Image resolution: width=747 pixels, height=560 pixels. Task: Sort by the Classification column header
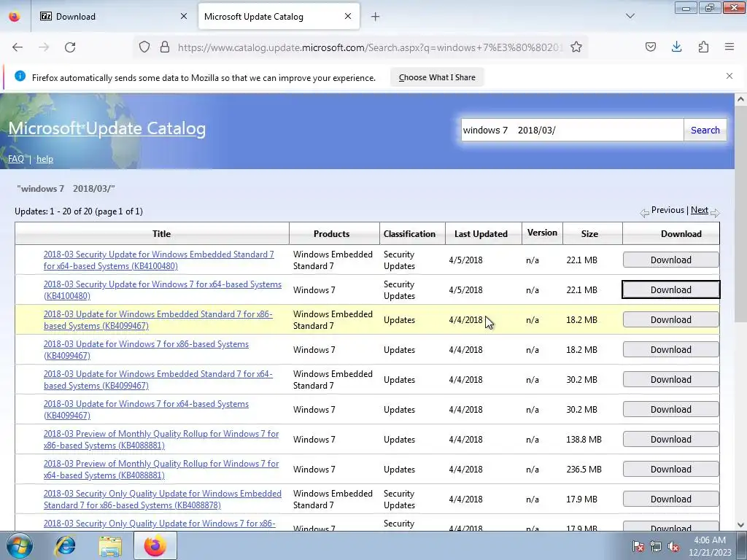coord(409,234)
